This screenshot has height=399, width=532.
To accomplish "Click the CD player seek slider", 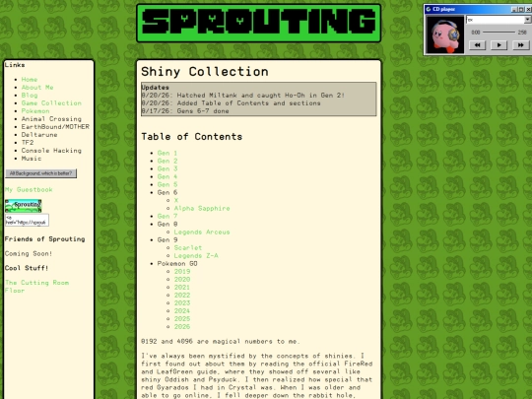I will pos(499,33).
